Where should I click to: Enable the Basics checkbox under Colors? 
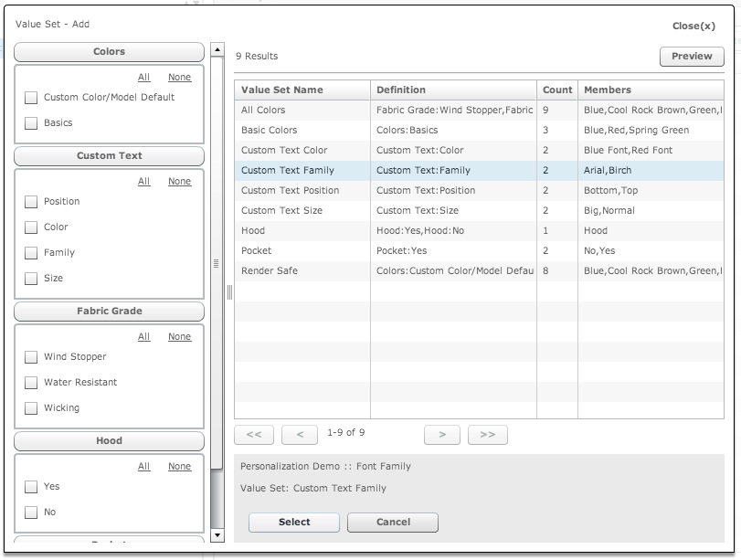31,122
